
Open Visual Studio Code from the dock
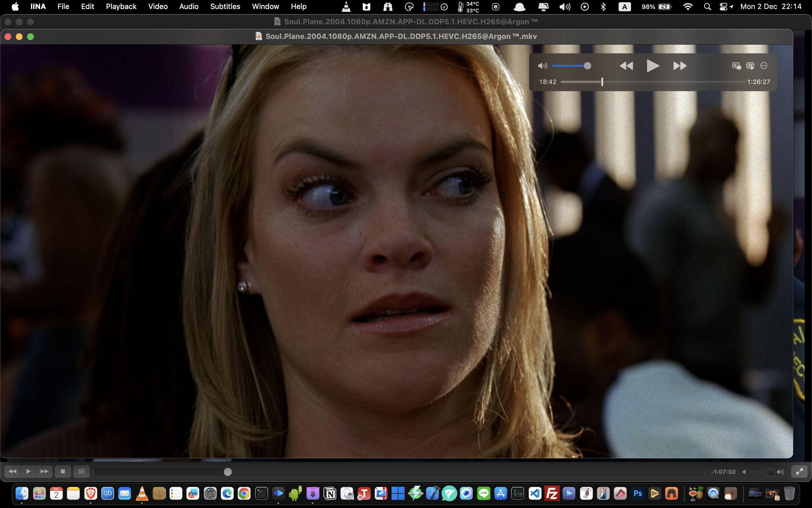(535, 493)
